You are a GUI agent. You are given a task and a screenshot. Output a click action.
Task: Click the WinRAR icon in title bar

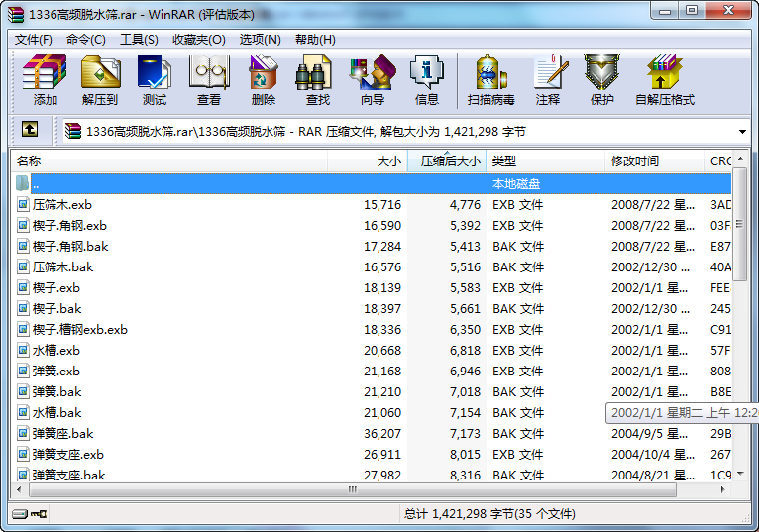click(x=16, y=15)
